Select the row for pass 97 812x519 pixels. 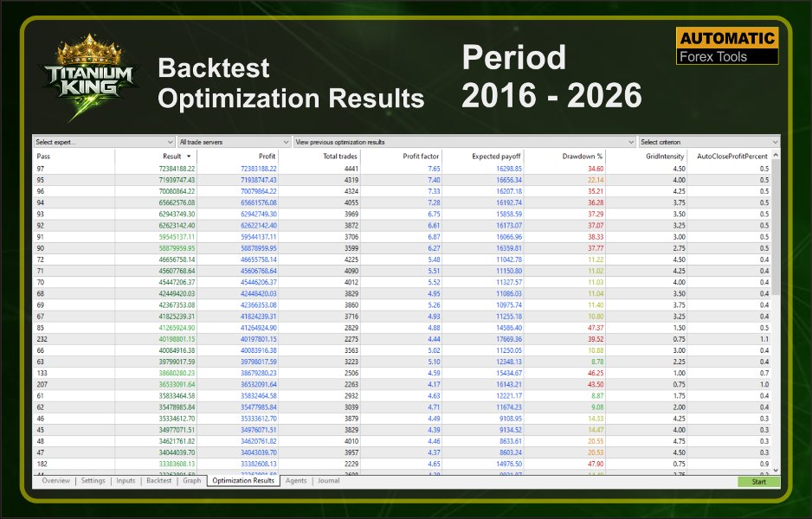point(402,169)
